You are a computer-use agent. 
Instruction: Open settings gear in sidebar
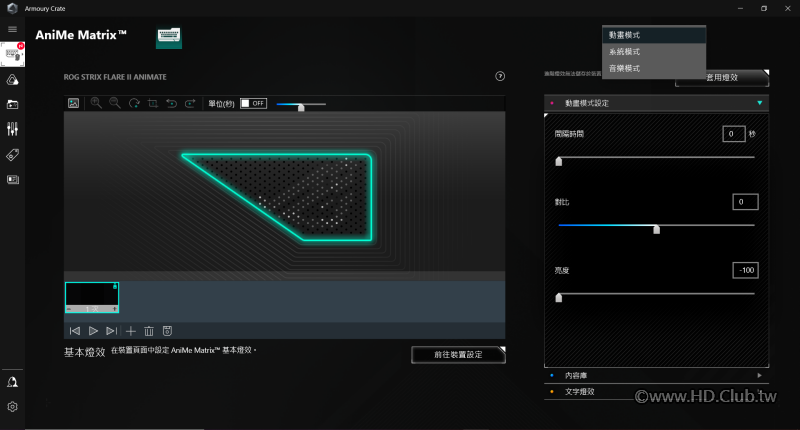pos(12,407)
